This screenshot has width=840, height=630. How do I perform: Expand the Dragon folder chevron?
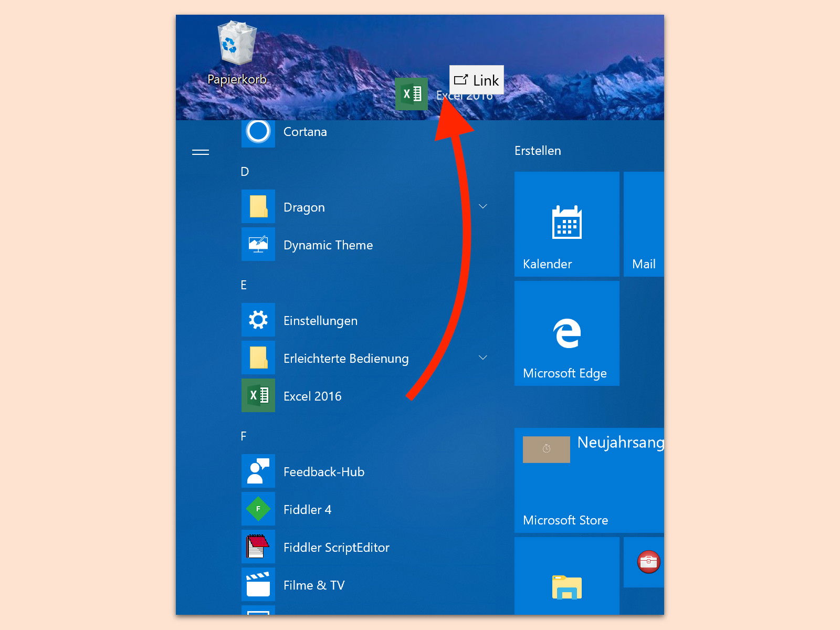pos(483,206)
